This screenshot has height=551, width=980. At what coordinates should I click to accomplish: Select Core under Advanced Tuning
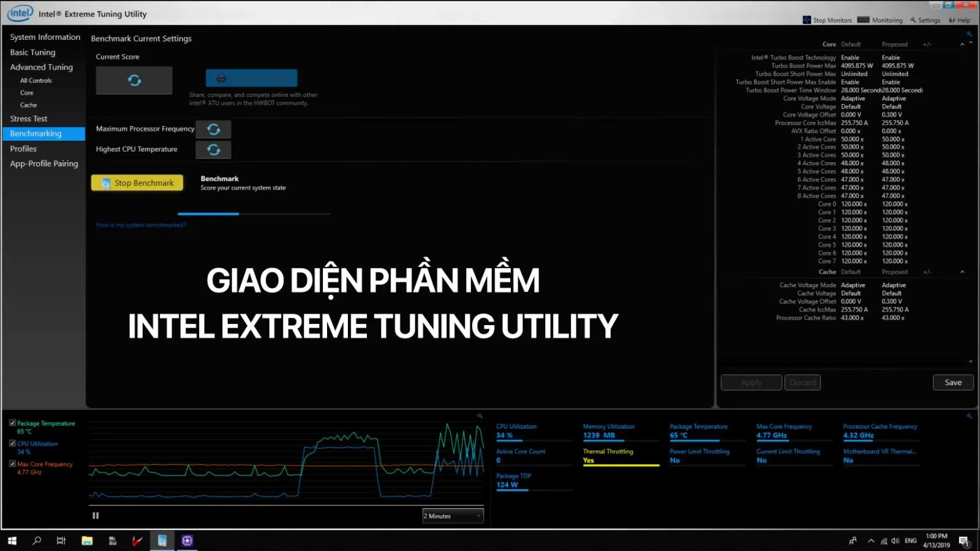click(x=26, y=93)
